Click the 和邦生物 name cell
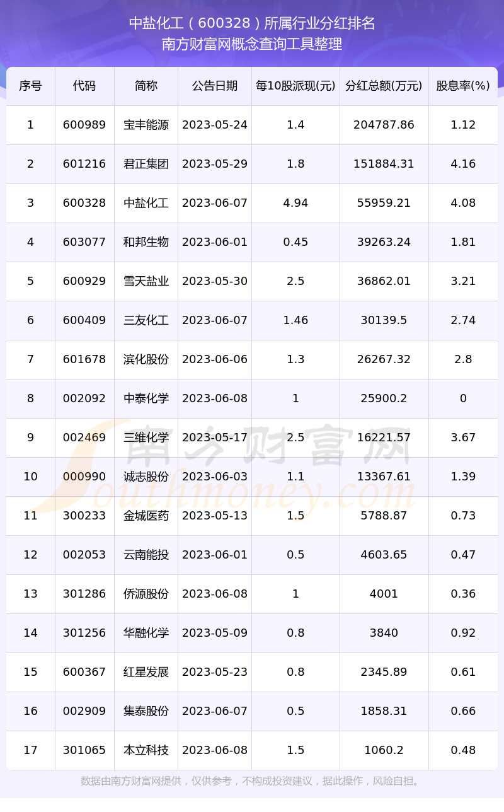The height and width of the screenshot is (812, 504). click(x=146, y=242)
